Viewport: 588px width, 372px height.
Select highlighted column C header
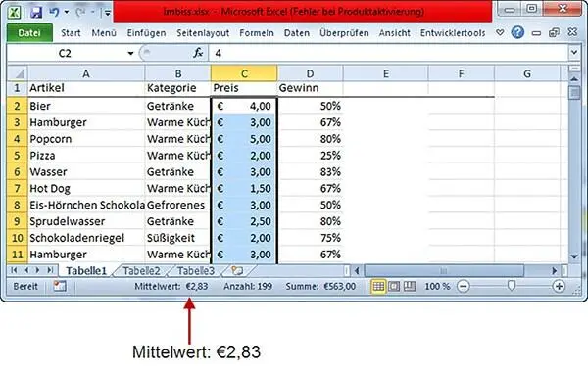click(x=244, y=73)
